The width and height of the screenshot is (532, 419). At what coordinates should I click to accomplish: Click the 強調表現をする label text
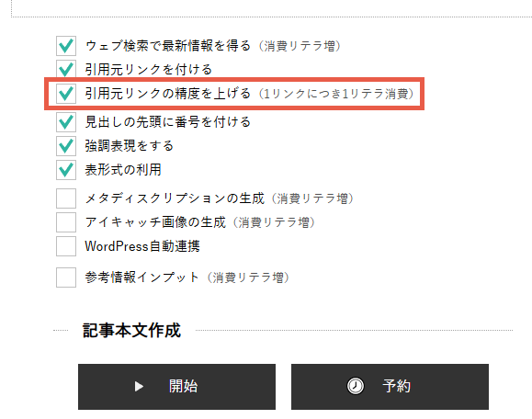[130, 146]
